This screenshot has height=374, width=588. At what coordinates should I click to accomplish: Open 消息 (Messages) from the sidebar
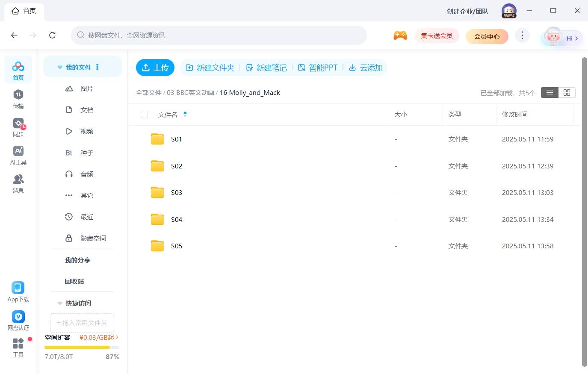click(18, 183)
